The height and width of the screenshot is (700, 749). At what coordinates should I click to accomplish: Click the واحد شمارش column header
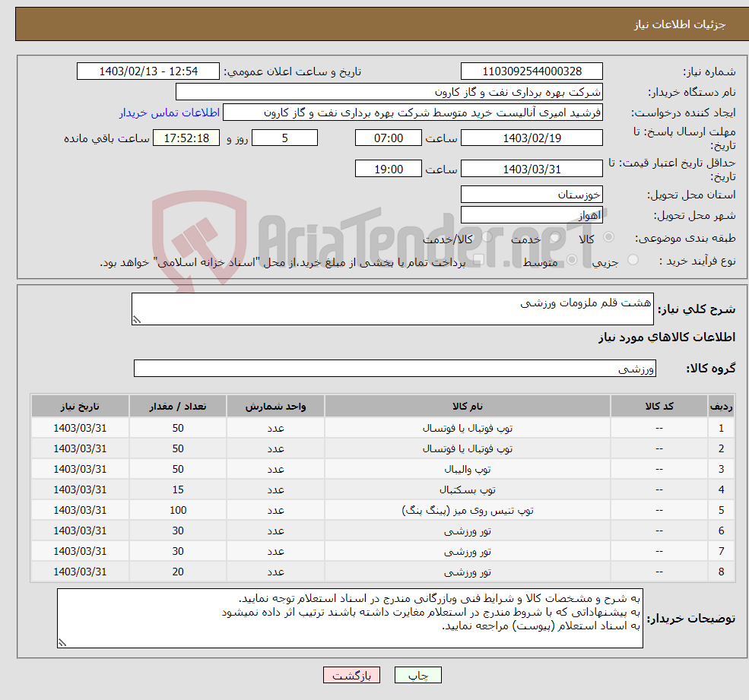coord(275,407)
